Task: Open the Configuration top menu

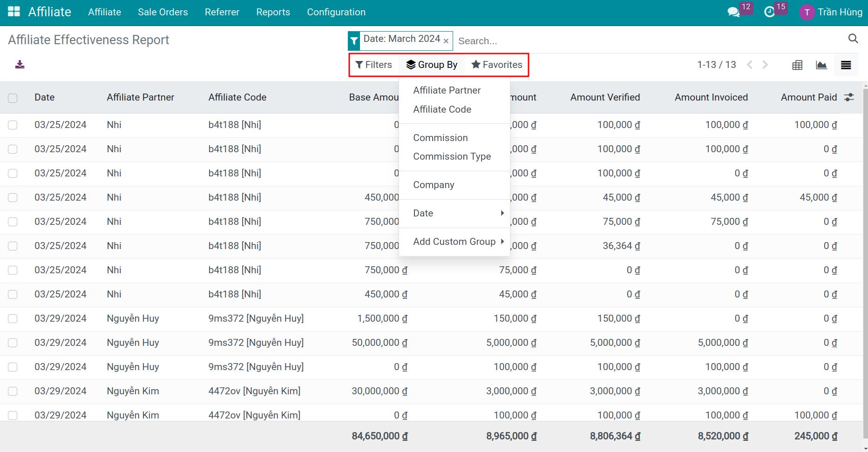Action: pyautogui.click(x=336, y=12)
